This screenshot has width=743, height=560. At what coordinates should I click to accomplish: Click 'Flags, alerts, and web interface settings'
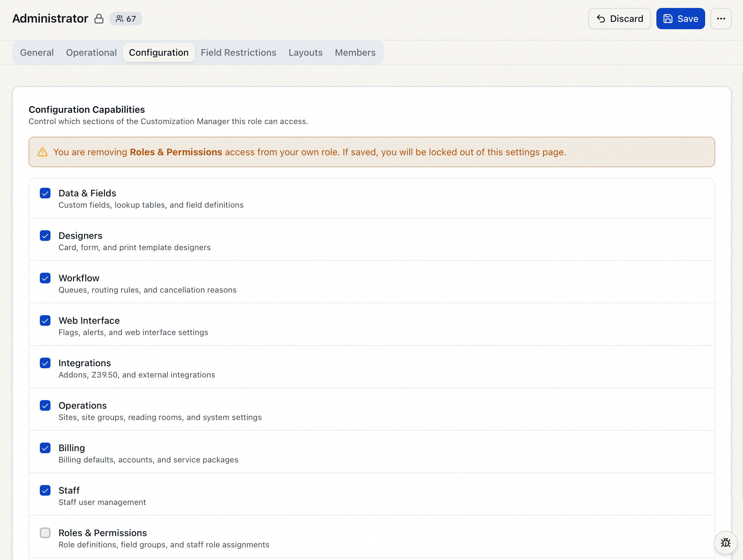point(133,332)
